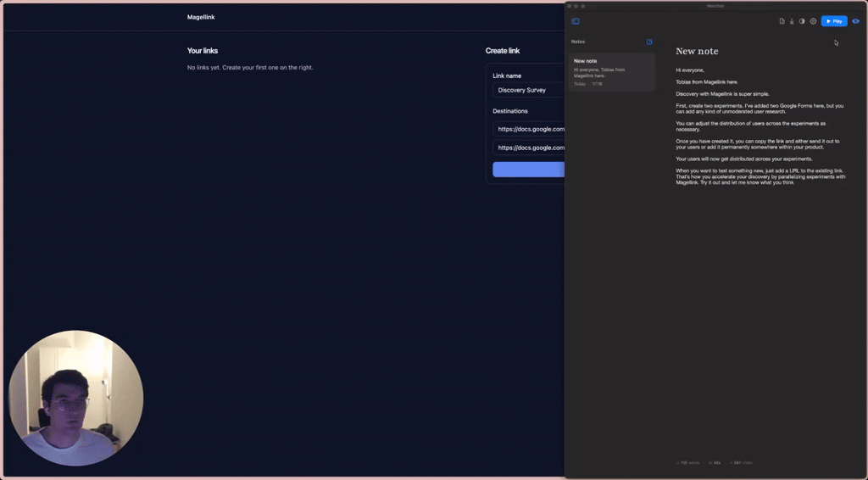The width and height of the screenshot is (868, 480).
Task: Open the settings gear icon in Notchie
Action: pos(813,21)
